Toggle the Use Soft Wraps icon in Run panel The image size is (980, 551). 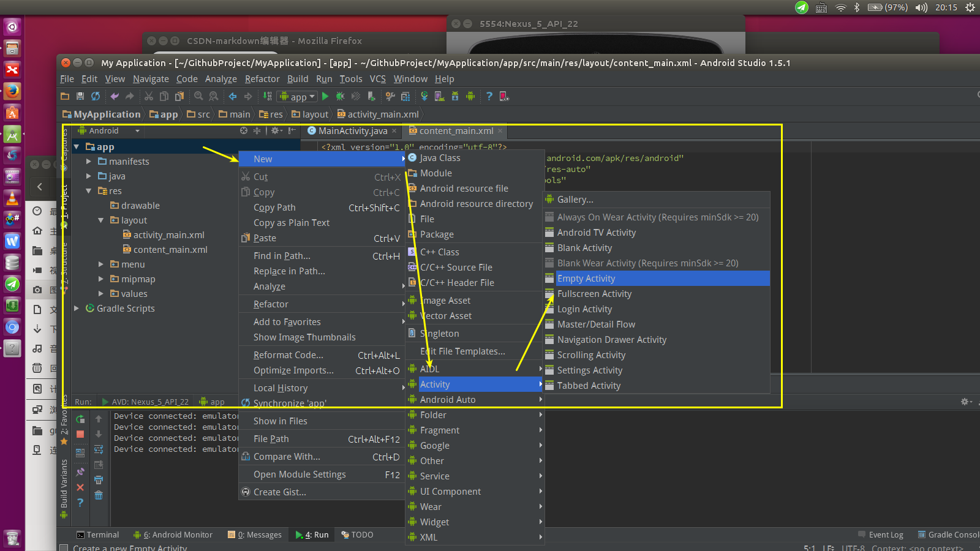[x=99, y=449]
